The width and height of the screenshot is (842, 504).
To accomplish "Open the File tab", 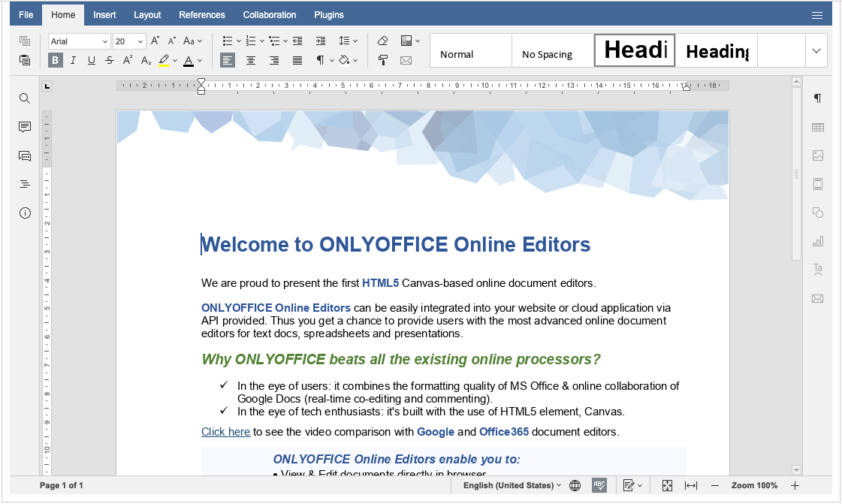I will point(26,15).
